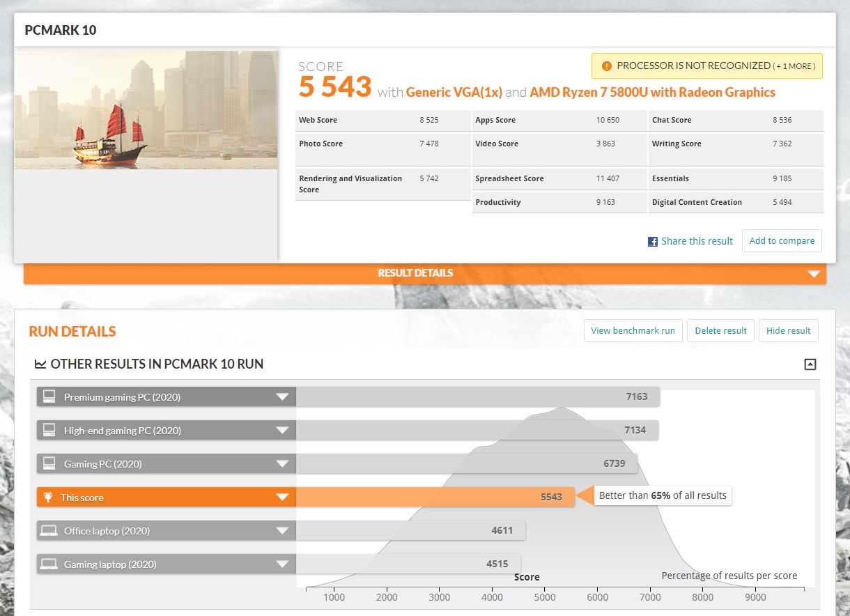
Task: Click the Digital Content Creation row
Action: pos(736,202)
